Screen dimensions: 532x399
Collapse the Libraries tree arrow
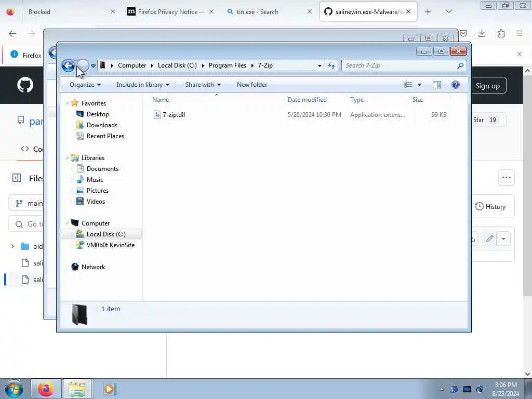coord(67,158)
